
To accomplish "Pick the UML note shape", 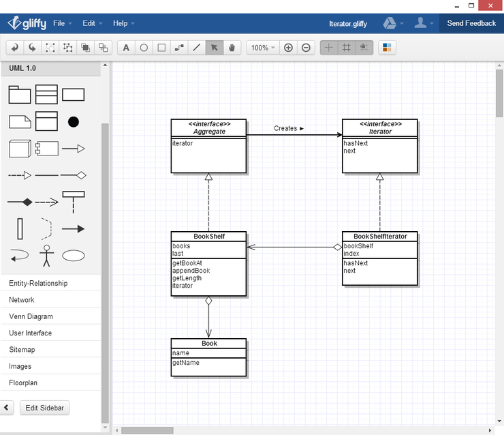I will pos(20,122).
